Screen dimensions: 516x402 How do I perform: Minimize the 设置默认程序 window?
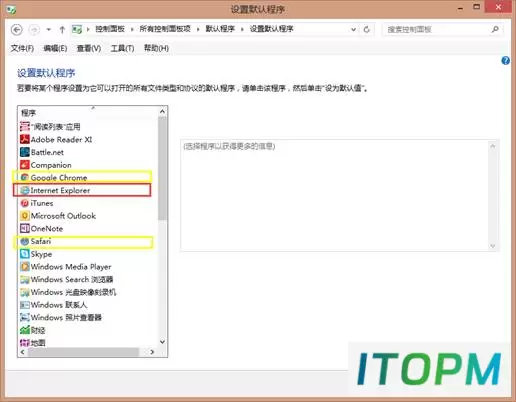(x=460, y=8)
